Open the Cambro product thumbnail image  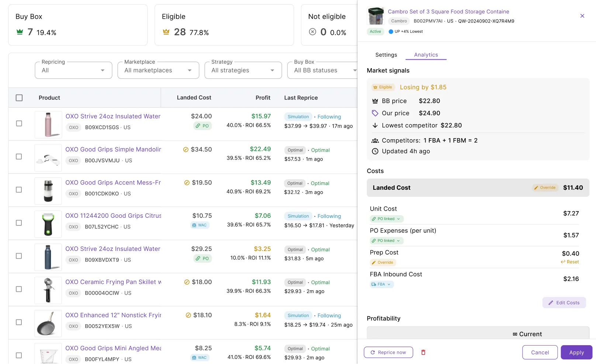click(376, 16)
